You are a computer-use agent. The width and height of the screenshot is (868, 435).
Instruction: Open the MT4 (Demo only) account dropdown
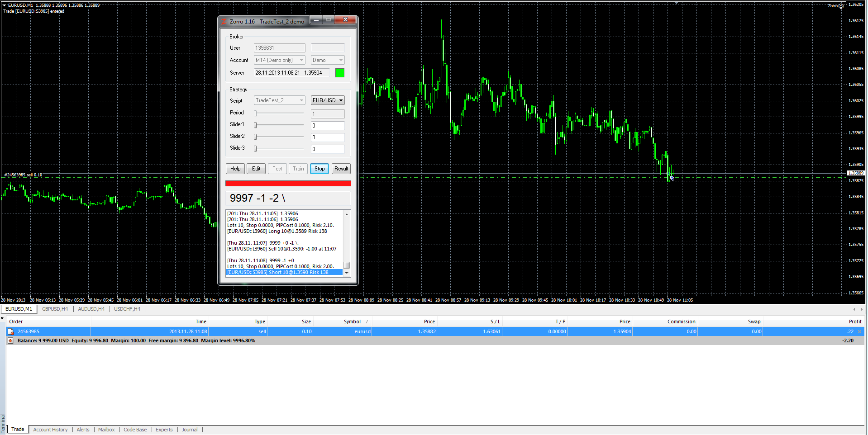click(279, 60)
